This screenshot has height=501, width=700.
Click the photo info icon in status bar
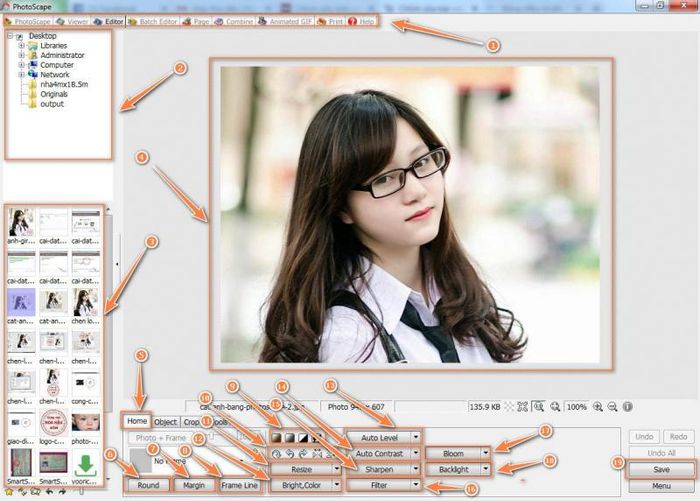click(627, 408)
